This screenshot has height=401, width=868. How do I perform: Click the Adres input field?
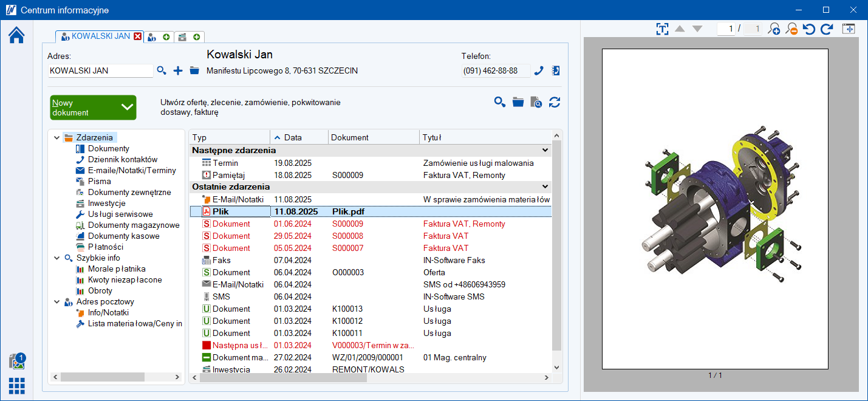100,70
